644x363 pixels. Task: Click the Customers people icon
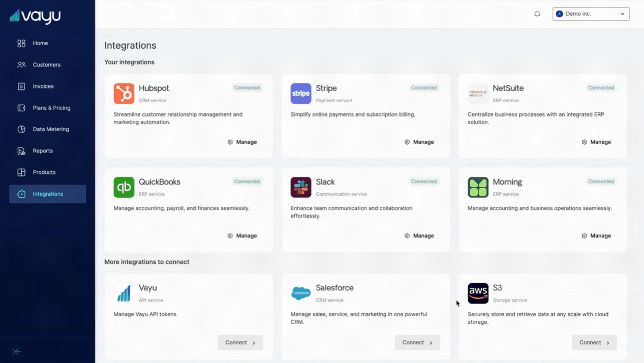pyautogui.click(x=21, y=65)
